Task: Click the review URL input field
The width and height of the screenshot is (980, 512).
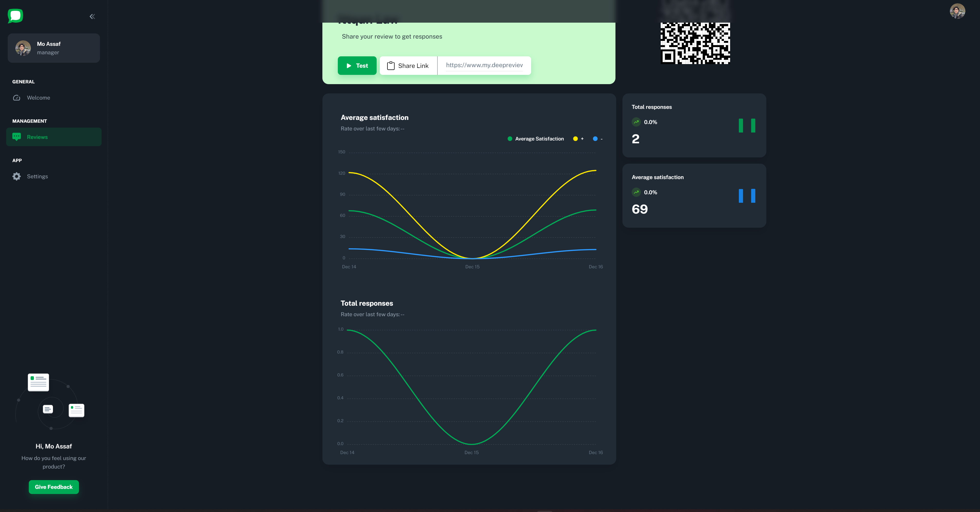Action: pos(484,65)
